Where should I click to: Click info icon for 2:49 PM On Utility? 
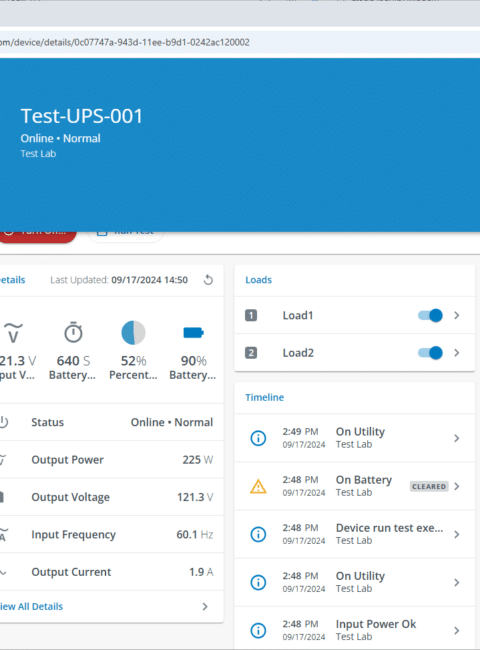258,438
